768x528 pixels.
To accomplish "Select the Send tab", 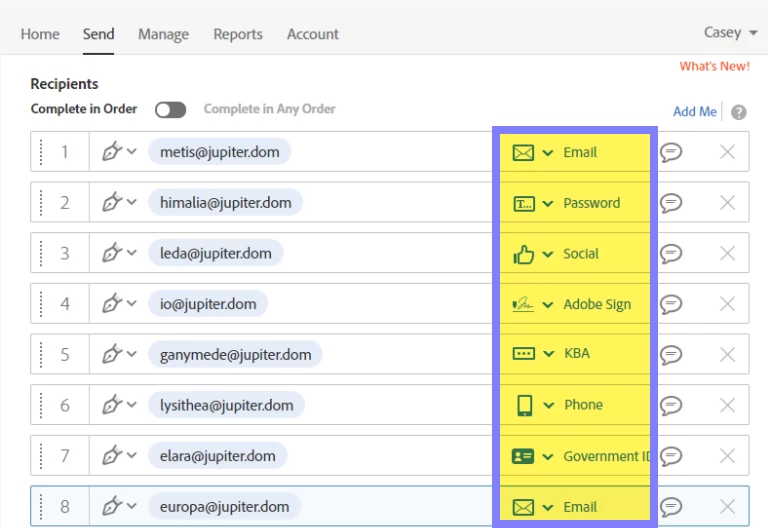I will [98, 34].
